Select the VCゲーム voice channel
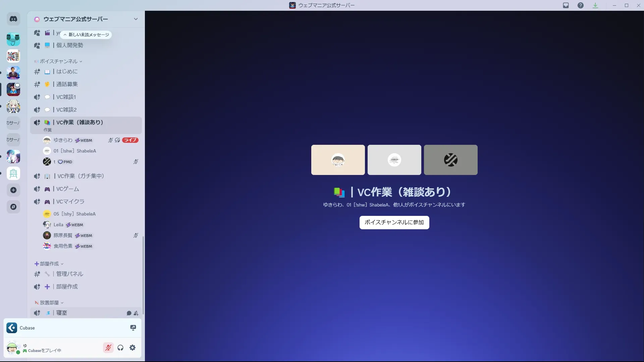Screen dimensions: 644x362 pos(68,189)
